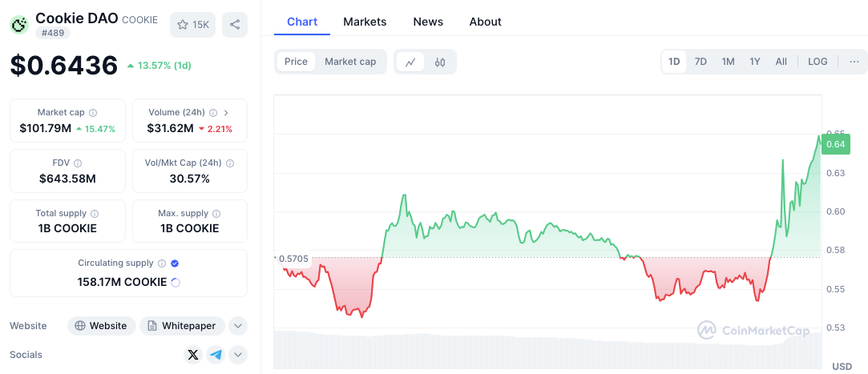
Task: Click the 158.17M COOKIE supply value
Action: pyautogui.click(x=122, y=282)
